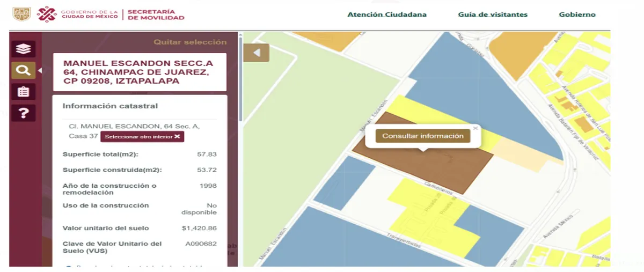
Task: Click the Seleccionar otro interior button
Action: 142,137
